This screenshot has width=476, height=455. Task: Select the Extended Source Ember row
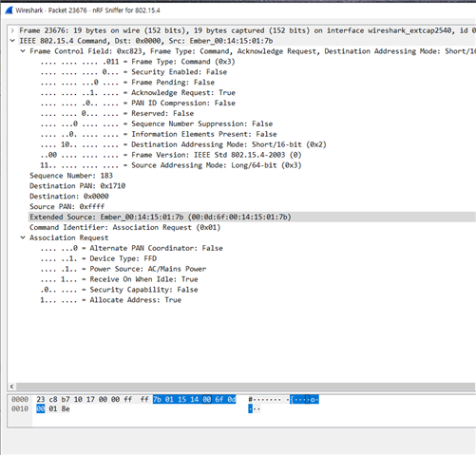[252, 217]
